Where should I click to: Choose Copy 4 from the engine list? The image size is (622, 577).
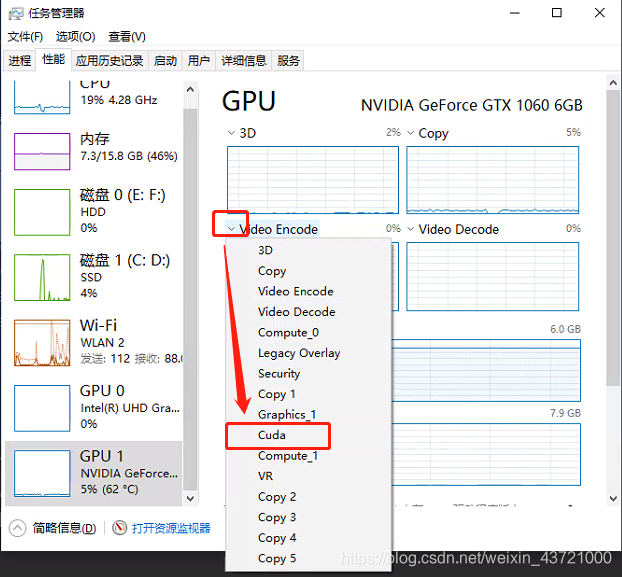point(308,538)
